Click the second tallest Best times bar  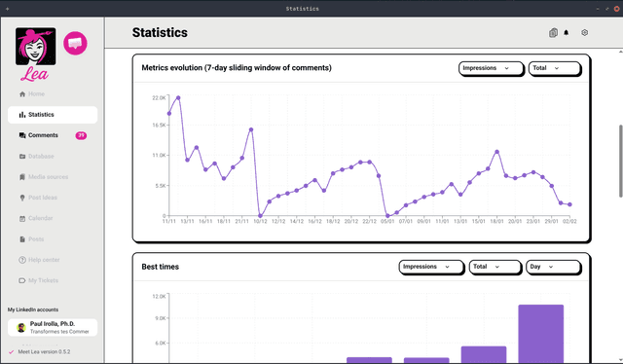tap(484, 354)
